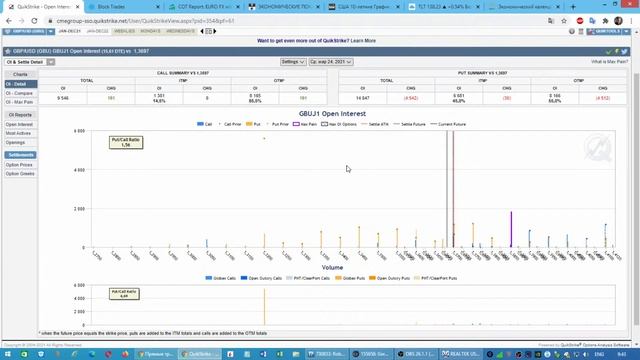
Task: Switch to the COT Report EURO FX tab
Action: coord(204,7)
